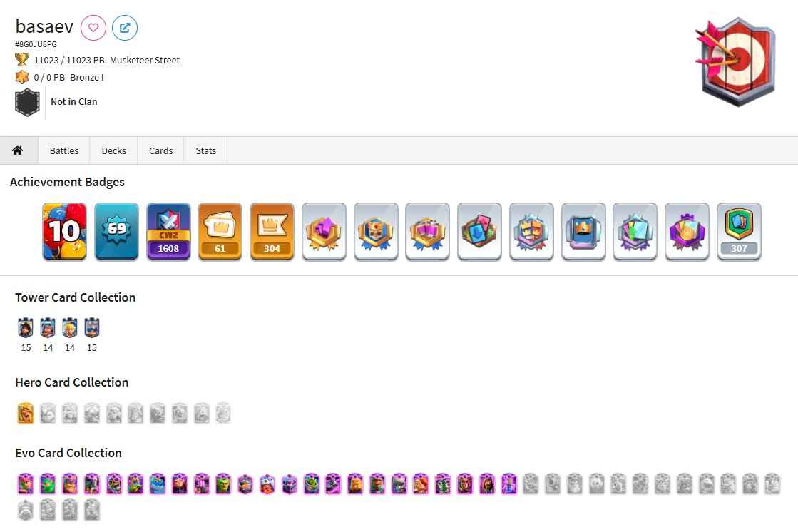
Task: Click the unlocked golden hero card
Action: tap(26, 413)
